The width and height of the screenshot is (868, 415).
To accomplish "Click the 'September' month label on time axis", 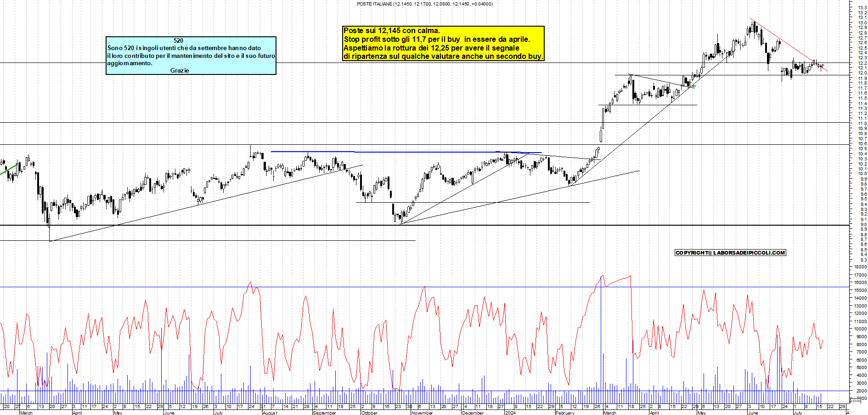I will point(324,413).
